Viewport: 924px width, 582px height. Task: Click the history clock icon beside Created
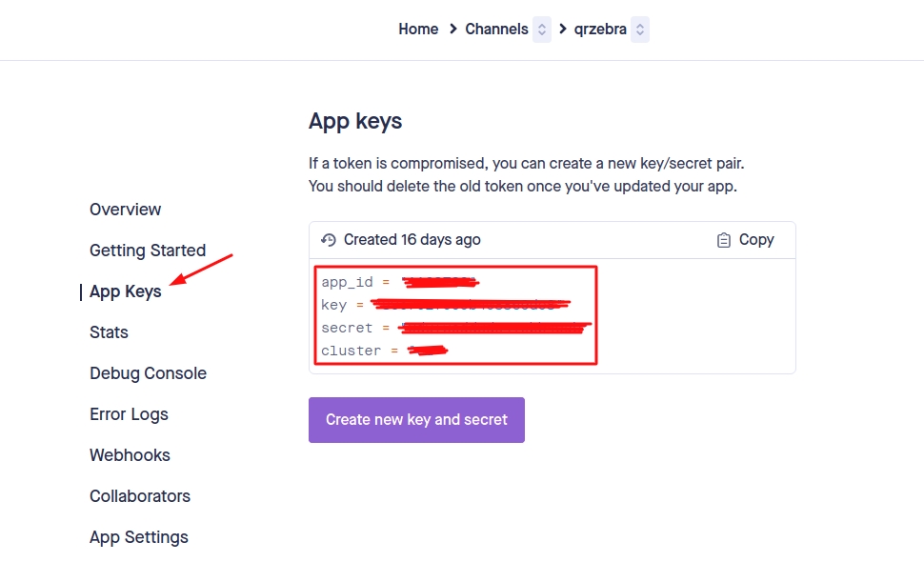[x=329, y=240]
